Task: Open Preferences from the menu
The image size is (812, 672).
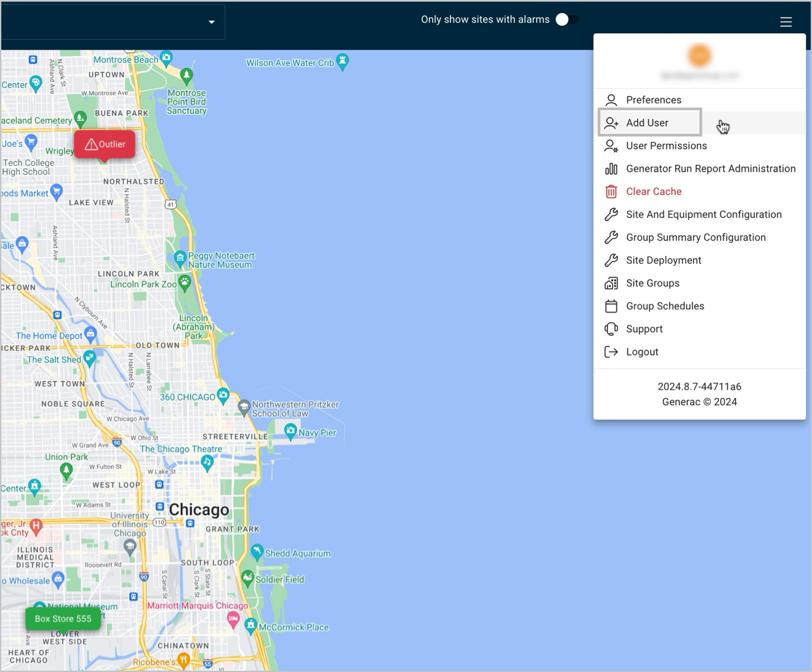Action: pos(653,100)
